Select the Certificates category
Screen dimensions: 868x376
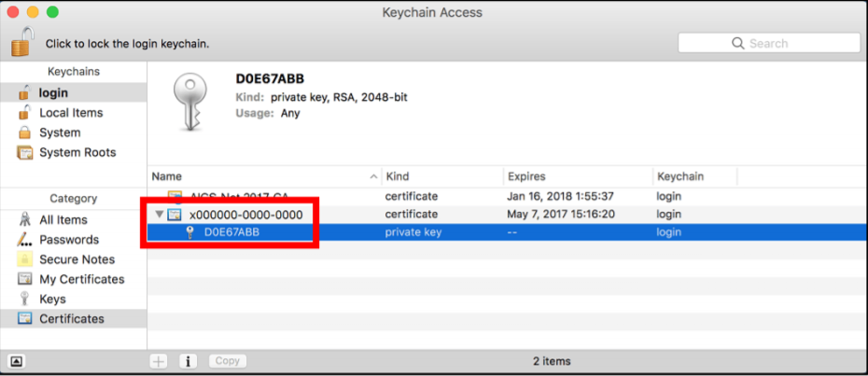(x=71, y=319)
